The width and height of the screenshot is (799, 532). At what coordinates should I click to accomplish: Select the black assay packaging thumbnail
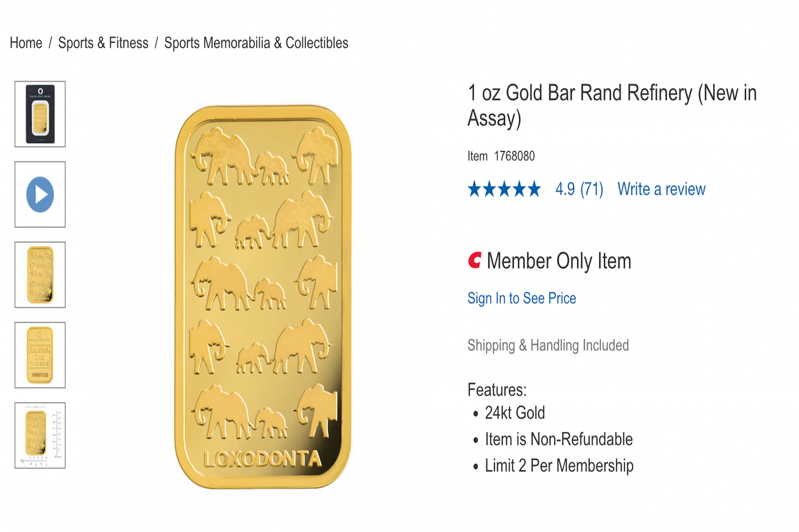[x=40, y=114]
